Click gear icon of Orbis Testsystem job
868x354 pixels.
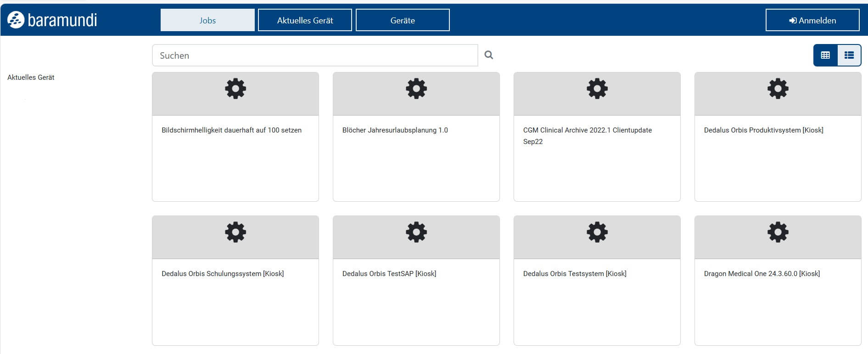click(x=597, y=232)
